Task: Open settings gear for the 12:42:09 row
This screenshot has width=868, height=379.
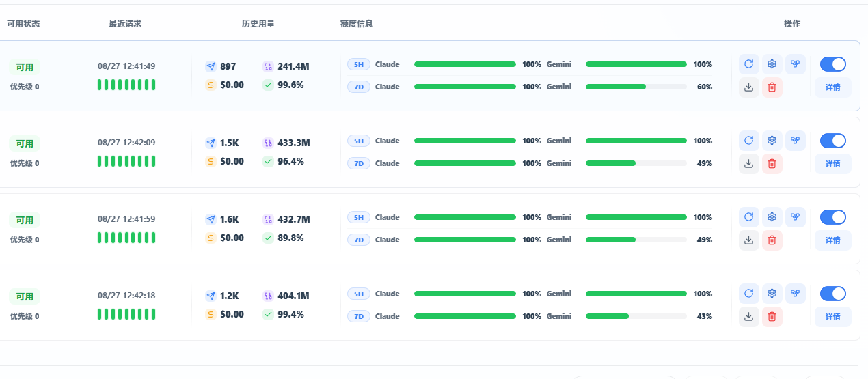Action: coord(772,141)
